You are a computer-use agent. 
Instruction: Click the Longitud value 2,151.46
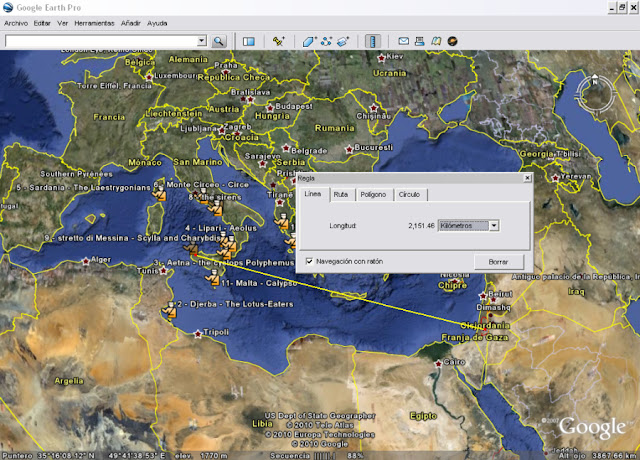(x=421, y=226)
